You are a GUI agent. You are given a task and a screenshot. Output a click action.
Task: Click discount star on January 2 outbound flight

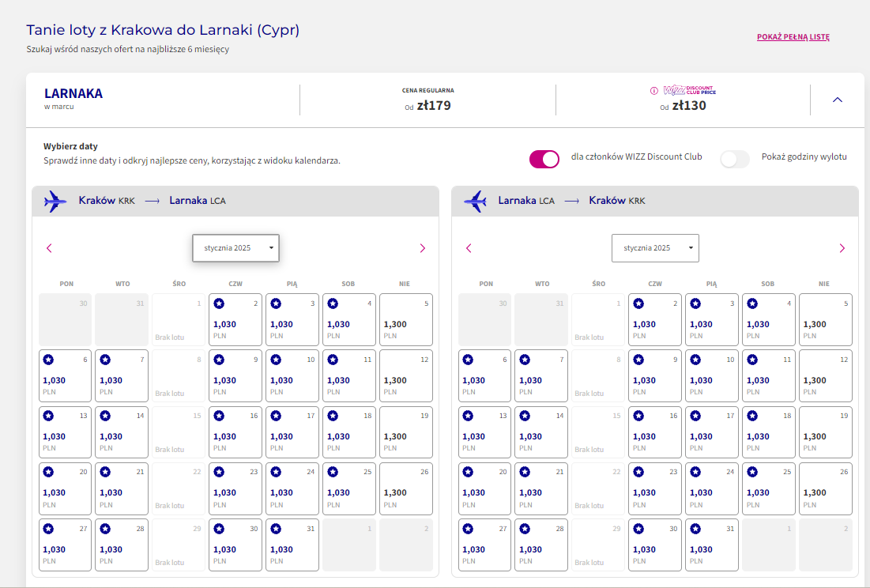point(219,303)
